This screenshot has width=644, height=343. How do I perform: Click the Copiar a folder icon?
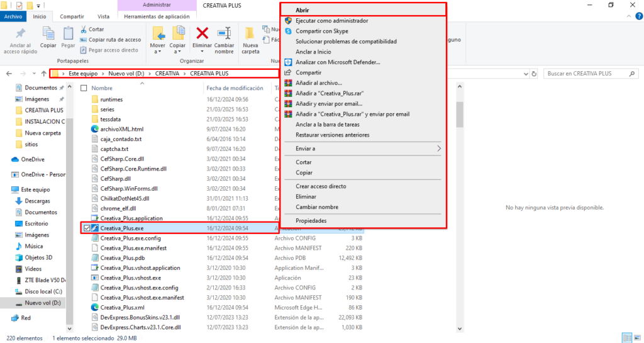[x=178, y=33]
